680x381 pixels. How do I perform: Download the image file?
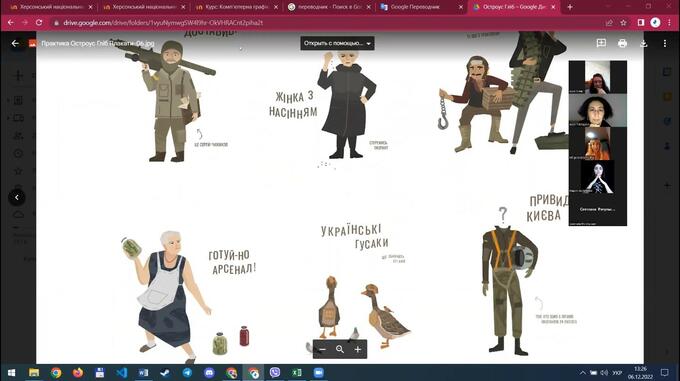(x=644, y=43)
